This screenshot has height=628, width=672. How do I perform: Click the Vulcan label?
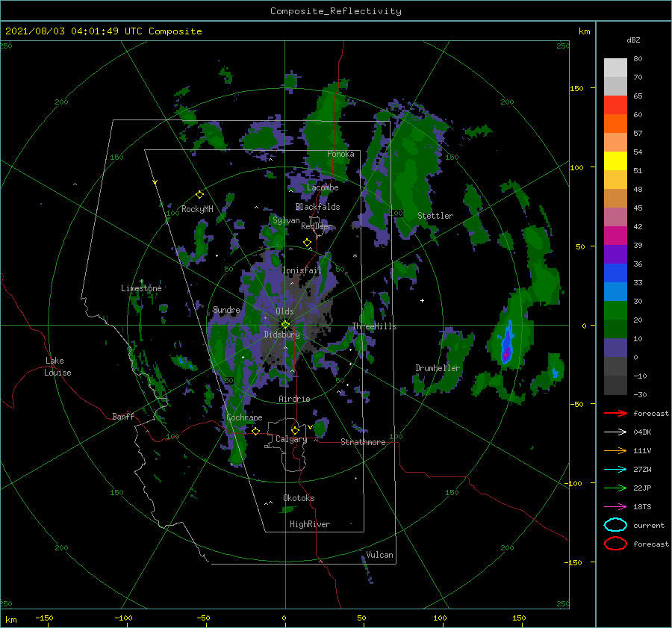[379, 555]
